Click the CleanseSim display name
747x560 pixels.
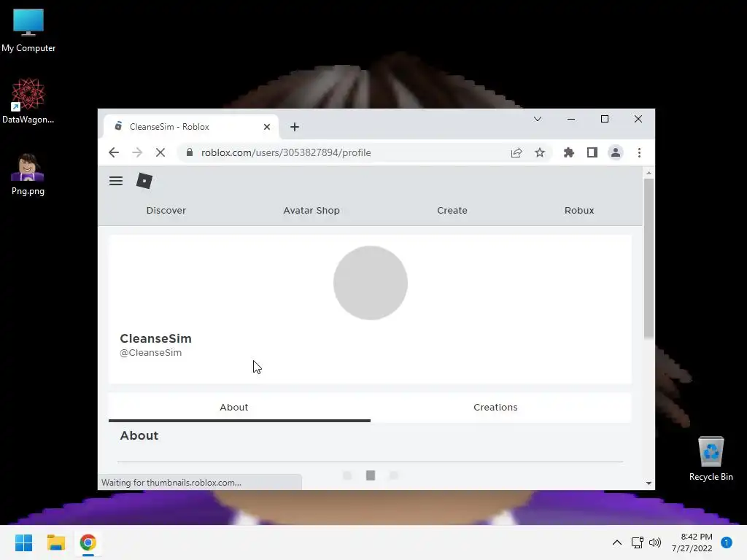[x=156, y=338]
